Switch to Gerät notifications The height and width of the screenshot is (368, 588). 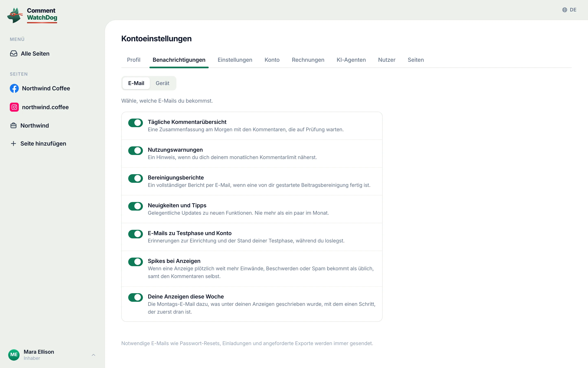click(x=163, y=83)
